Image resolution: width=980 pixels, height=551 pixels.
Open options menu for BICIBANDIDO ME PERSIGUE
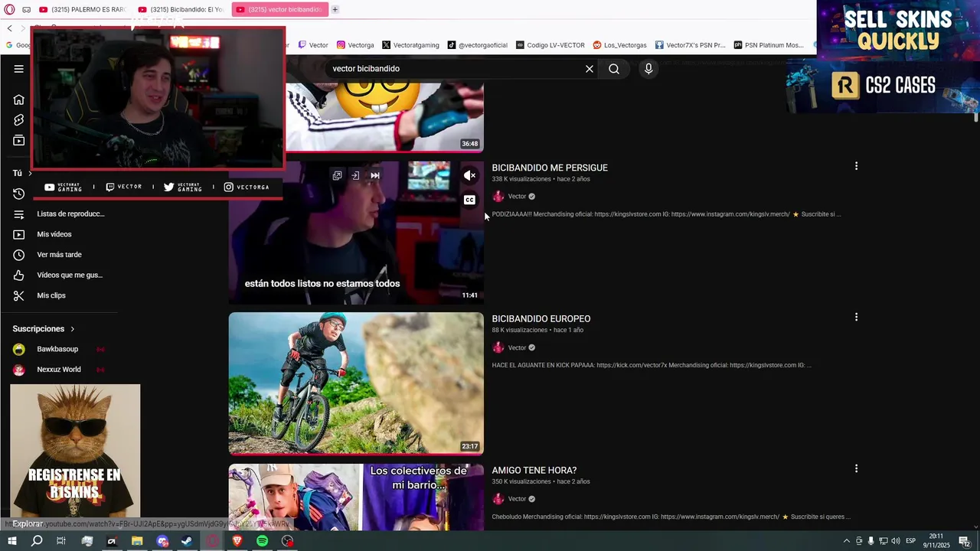tap(856, 166)
